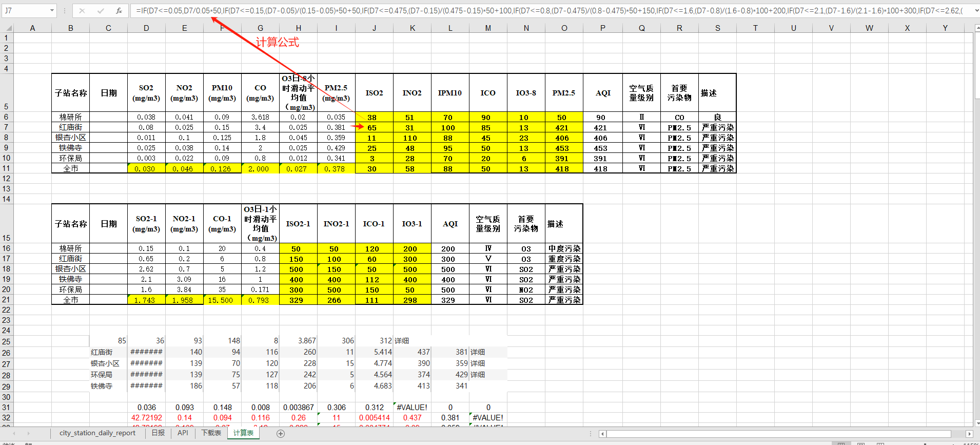
Task: Click the Cancel X icon in formula bar
Action: pos(82,10)
